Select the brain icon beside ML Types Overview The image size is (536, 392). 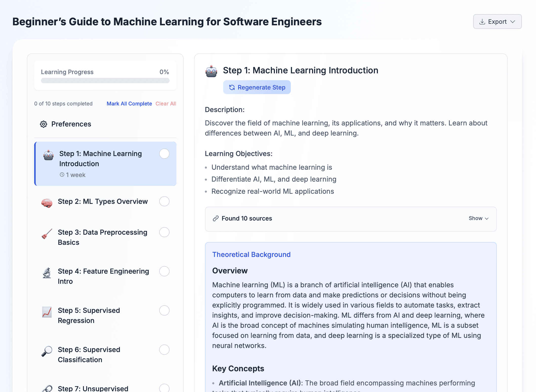pos(48,202)
